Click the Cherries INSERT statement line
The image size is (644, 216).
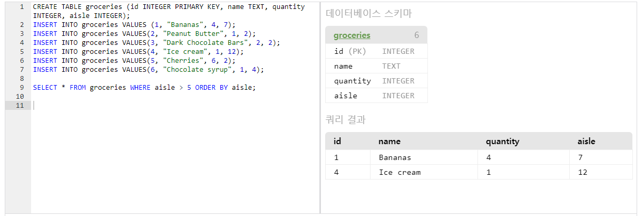point(134,60)
